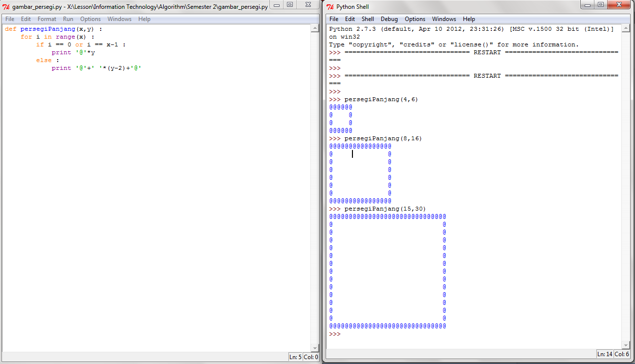This screenshot has height=364, width=635.
Task: Click the Tk feather icon in the Python Shell title bar
Action: pyautogui.click(x=330, y=7)
